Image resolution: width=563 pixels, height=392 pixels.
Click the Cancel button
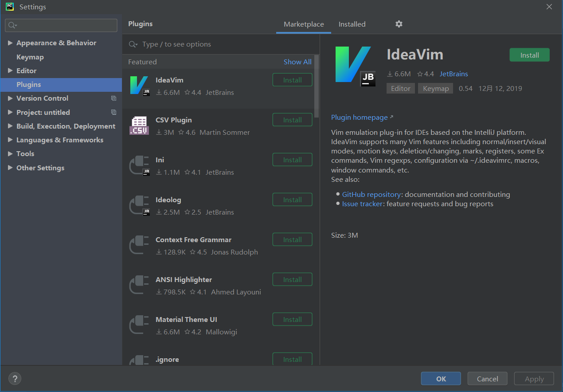[x=488, y=379]
